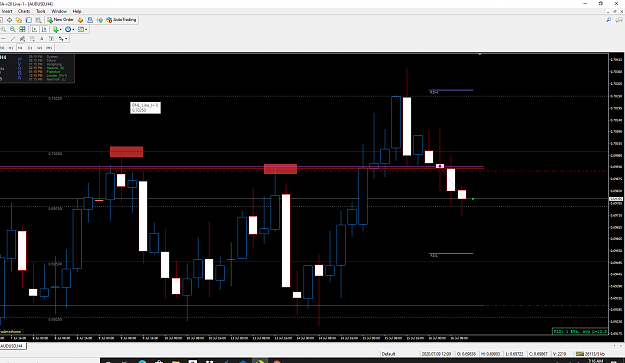The height and width of the screenshot is (363, 625).
Task: Click the V: 2219 volume status field
Action: [x=559, y=354]
